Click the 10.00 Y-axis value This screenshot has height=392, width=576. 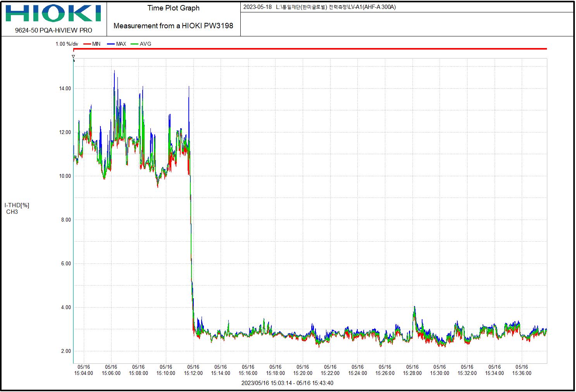(x=65, y=176)
